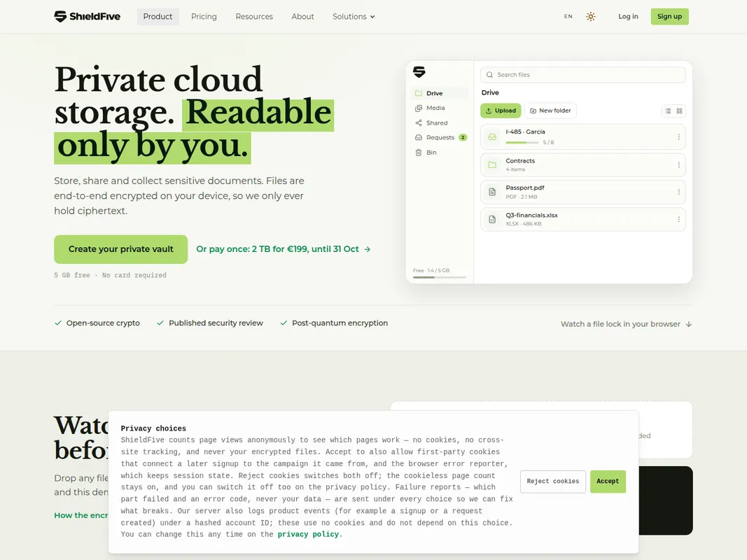Click Reject cookies in the privacy banner
Image resolution: width=747 pixels, height=560 pixels.
pos(552,482)
